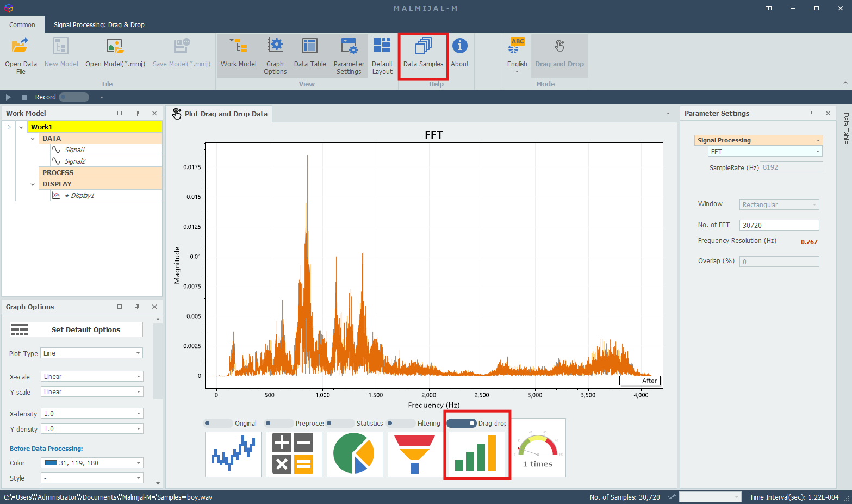The width and height of the screenshot is (852, 504).
Task: Click the Statistics pie chart icon
Action: 355,455
